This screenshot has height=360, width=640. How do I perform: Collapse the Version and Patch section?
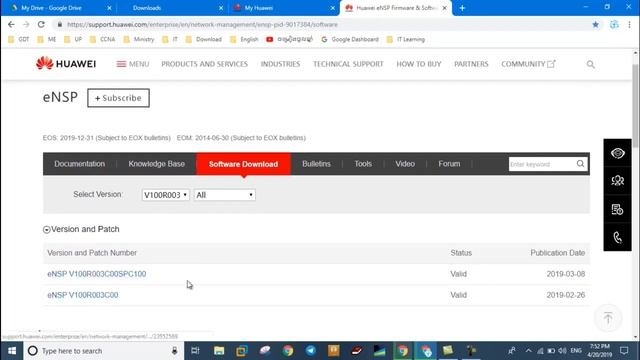click(47, 230)
